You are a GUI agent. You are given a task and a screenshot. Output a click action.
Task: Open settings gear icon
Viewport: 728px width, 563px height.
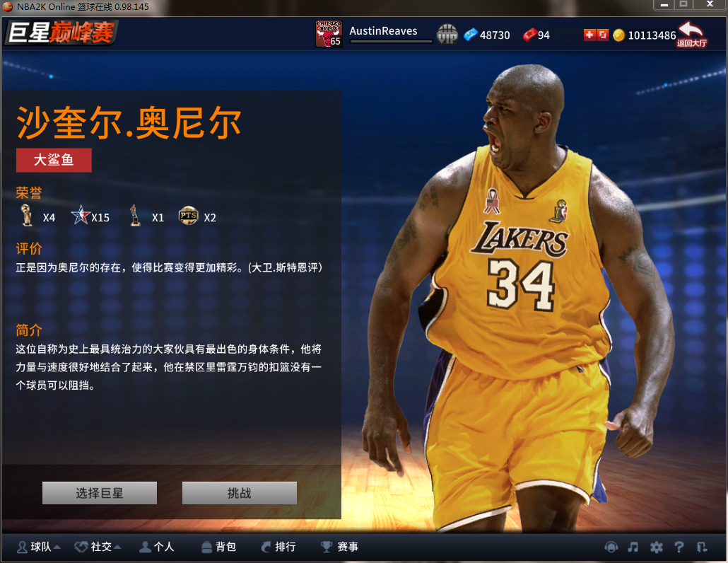657,547
